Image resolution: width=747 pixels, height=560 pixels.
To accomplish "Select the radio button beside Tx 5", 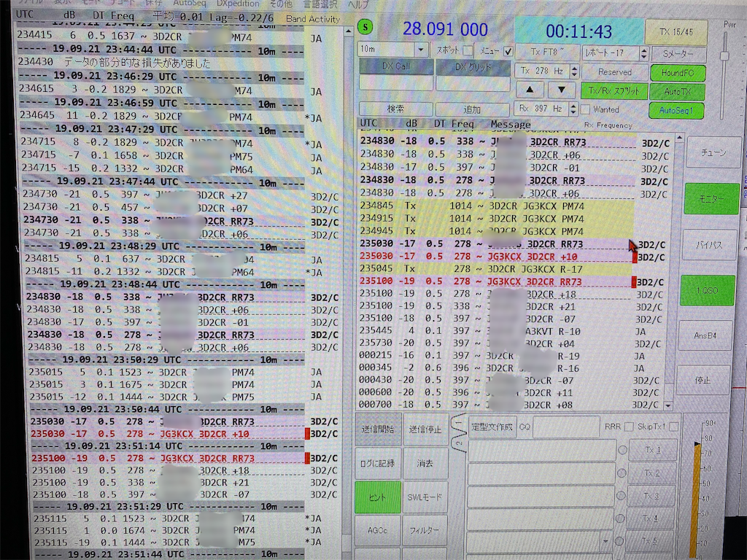I will coord(619,541).
